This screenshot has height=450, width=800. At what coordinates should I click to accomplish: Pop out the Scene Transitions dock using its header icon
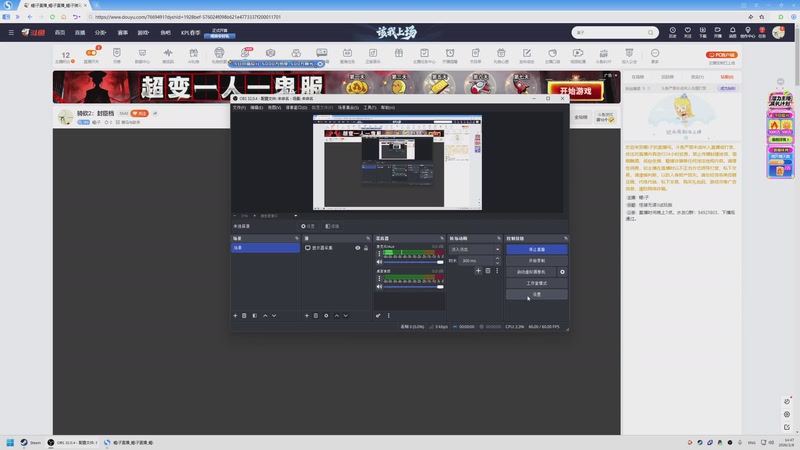tap(498, 238)
